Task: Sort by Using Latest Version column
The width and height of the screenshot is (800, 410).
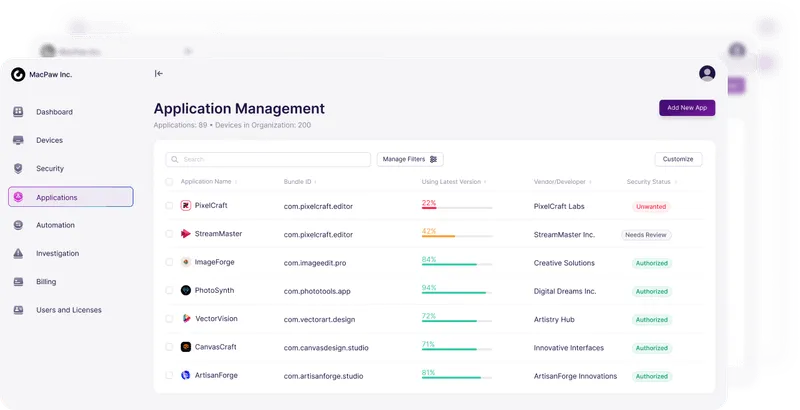Action: coord(454,182)
